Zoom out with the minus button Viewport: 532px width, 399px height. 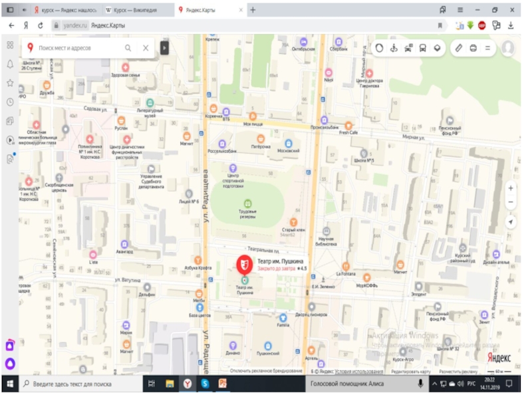[511, 202]
